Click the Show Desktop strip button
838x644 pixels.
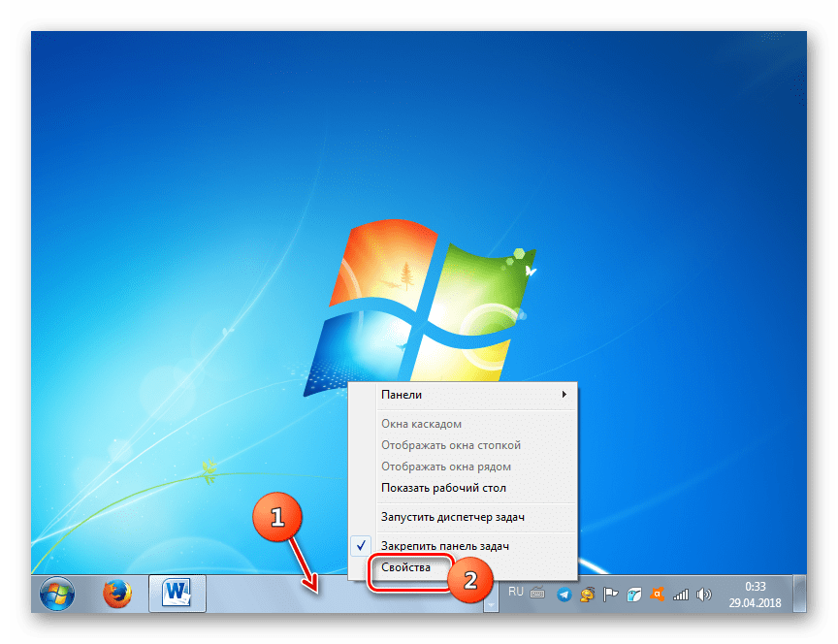tap(799, 594)
